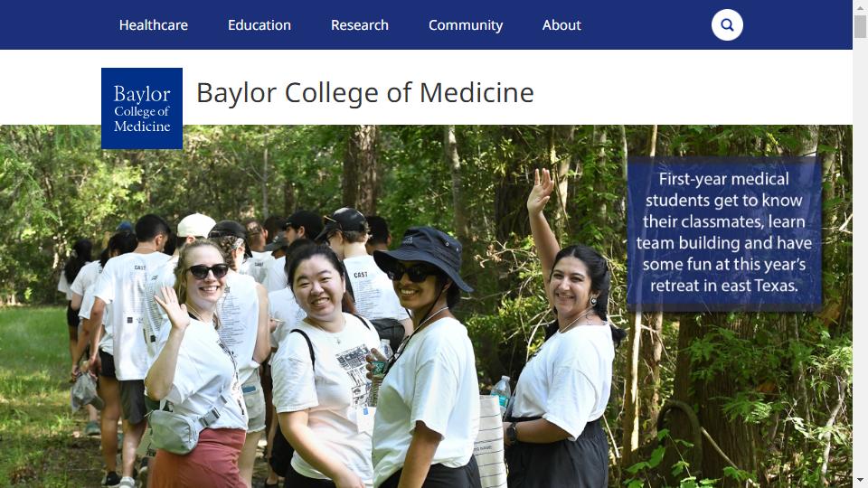Viewport: 868px width, 488px height.
Task: Click the Baylor College of Medicine square logo
Action: [142, 108]
